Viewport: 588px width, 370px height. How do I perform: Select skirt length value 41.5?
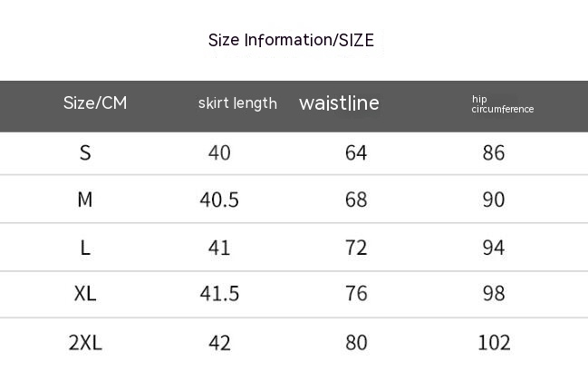tap(219, 295)
